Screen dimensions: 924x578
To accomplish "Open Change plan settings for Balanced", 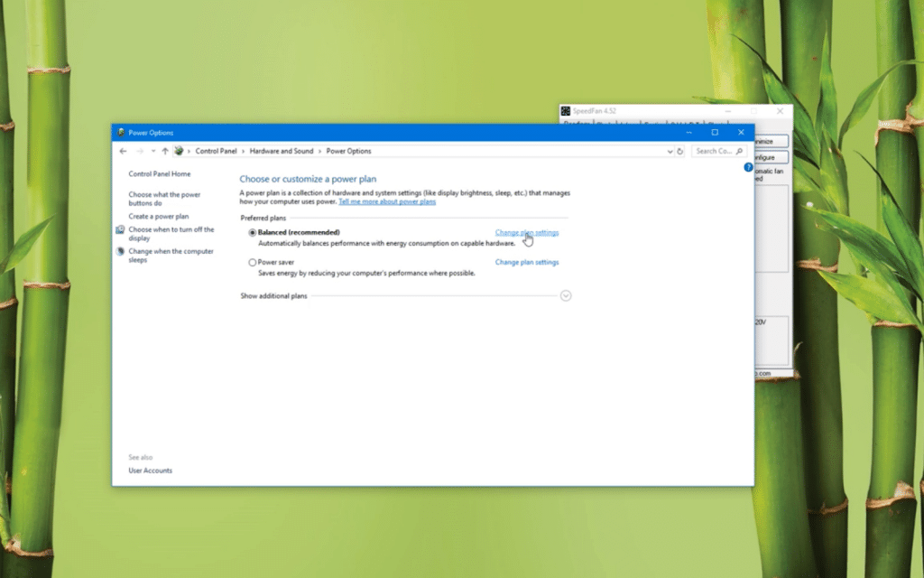I will point(526,232).
